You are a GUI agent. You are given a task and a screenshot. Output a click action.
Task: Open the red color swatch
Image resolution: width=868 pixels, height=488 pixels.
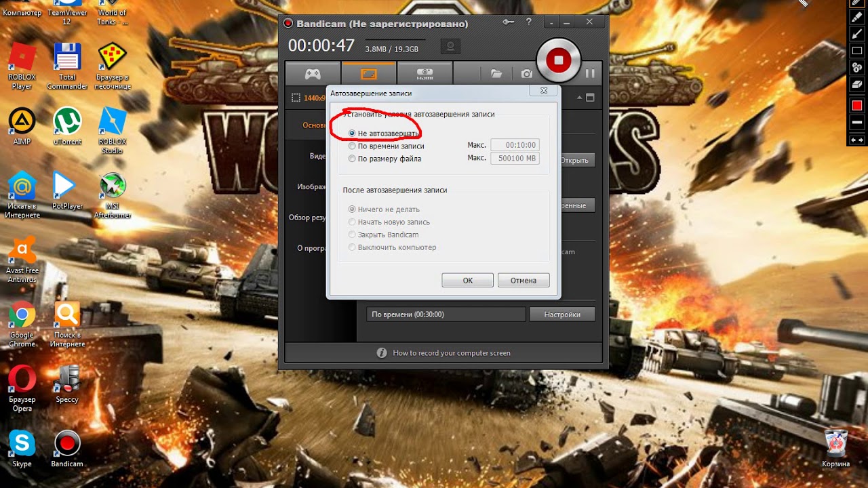pyautogui.click(x=857, y=106)
